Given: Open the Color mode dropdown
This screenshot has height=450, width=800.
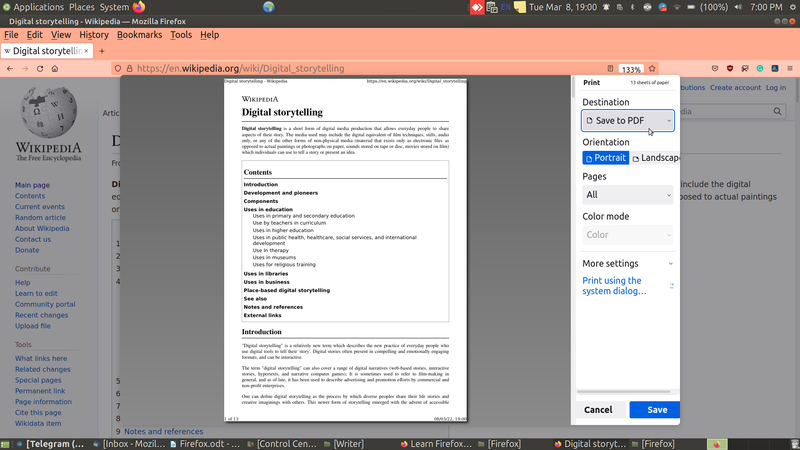Looking at the screenshot, I should click(x=628, y=235).
